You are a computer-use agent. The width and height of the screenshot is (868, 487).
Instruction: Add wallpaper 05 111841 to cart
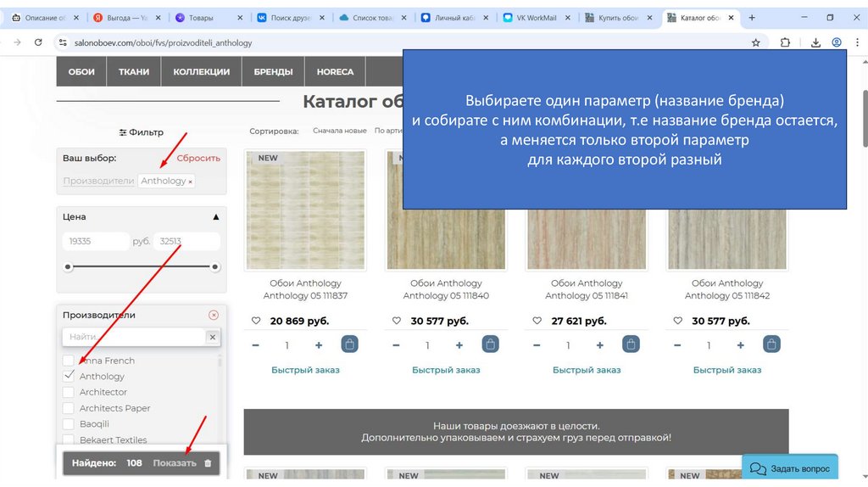631,344
